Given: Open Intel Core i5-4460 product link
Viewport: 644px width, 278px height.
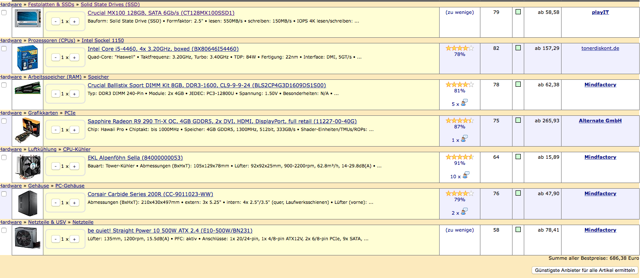Looking at the screenshot, I should [x=163, y=49].
